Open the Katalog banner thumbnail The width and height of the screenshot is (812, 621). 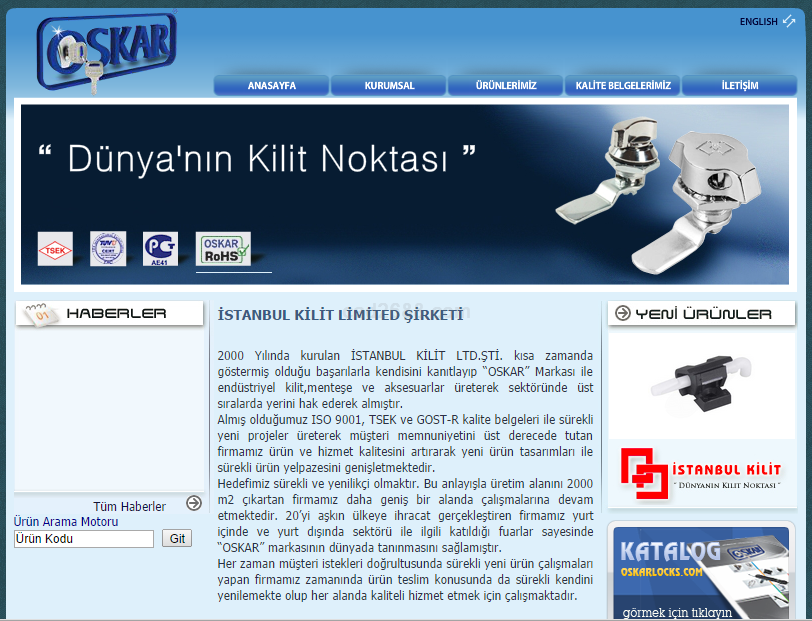coord(700,573)
